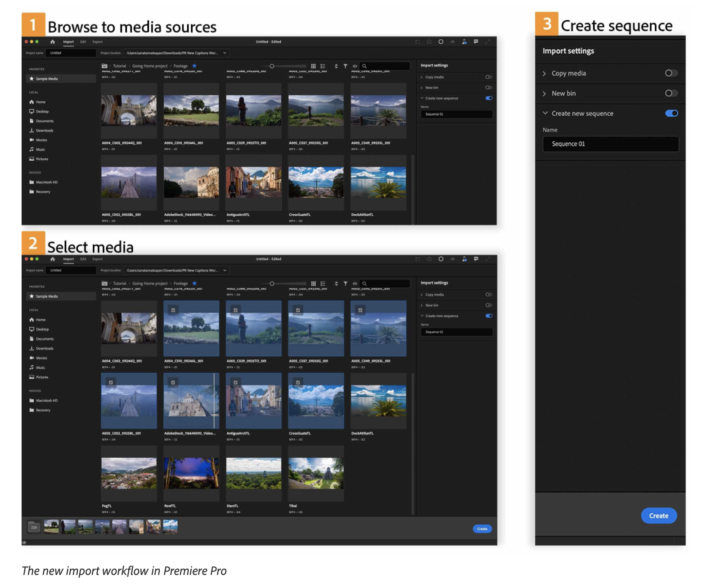702x588 pixels.
Task: Switch to the Edit tab in the Browse panel
Action: tap(83, 42)
